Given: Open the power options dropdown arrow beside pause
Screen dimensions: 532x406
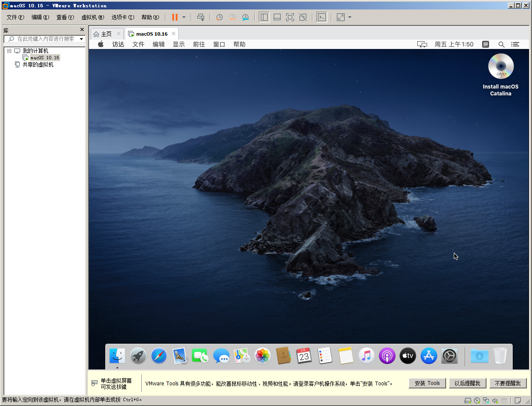Looking at the screenshot, I should (x=184, y=17).
